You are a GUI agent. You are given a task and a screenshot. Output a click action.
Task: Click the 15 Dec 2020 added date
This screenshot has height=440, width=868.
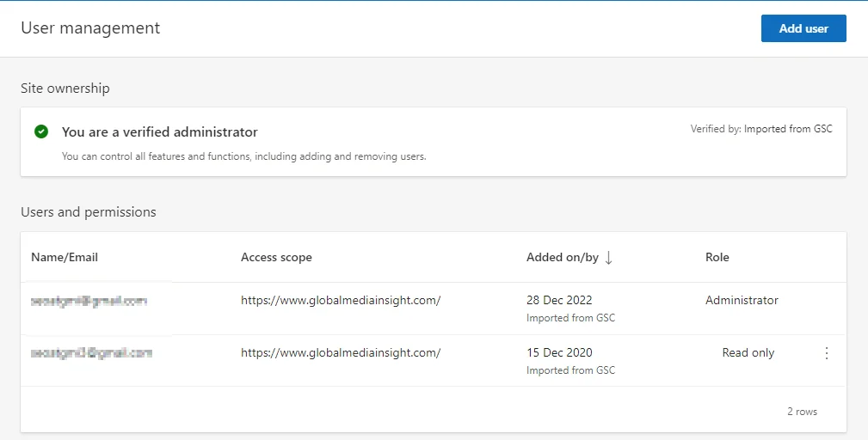[559, 353]
